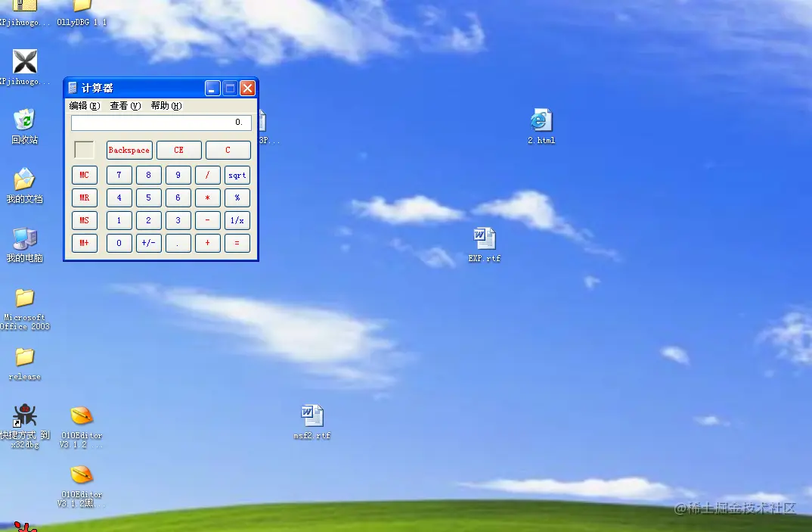Click digit 1 on calculator
Screen dimensions: 812x532
click(x=119, y=220)
